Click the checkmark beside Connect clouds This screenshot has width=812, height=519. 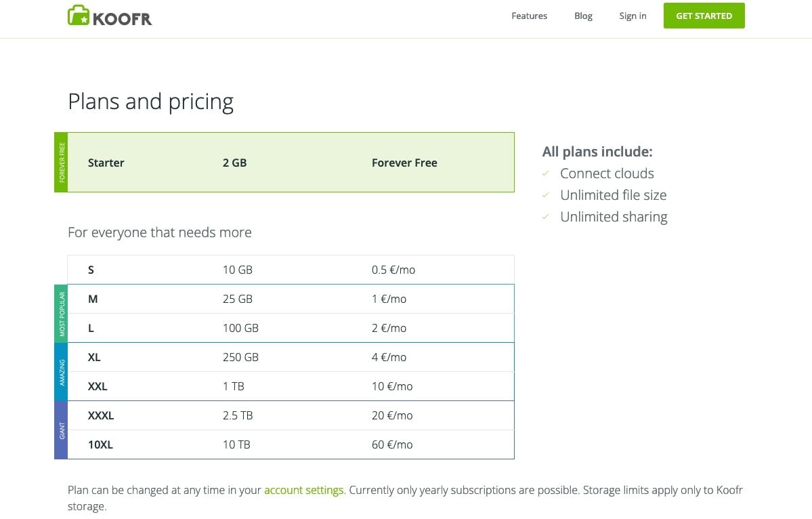pyautogui.click(x=546, y=174)
